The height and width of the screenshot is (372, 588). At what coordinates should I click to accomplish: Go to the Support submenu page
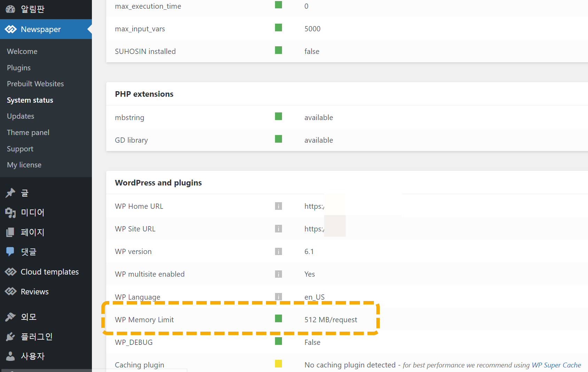[x=20, y=149]
